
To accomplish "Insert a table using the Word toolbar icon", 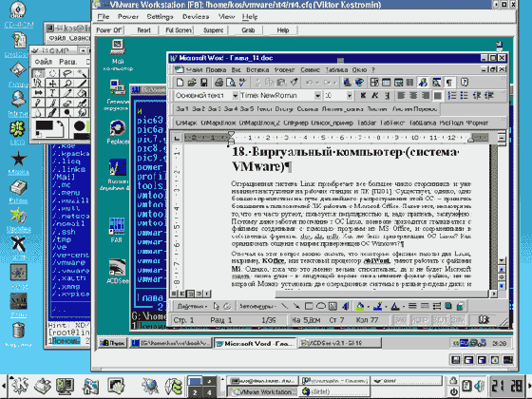I will [x=386, y=82].
